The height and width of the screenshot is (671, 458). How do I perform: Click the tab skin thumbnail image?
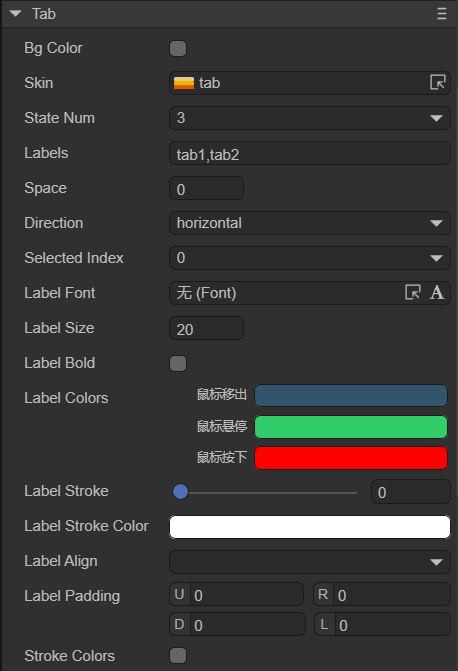pyautogui.click(x=184, y=83)
